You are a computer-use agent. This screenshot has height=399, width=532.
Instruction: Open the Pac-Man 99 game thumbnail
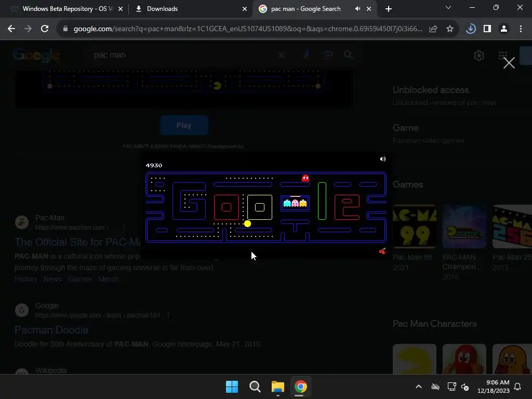tap(414, 227)
